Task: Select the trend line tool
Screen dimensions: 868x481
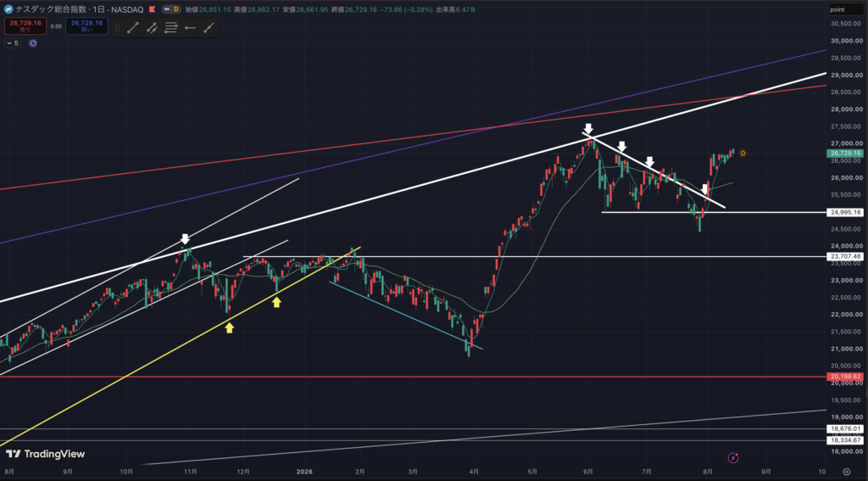Action: click(133, 28)
